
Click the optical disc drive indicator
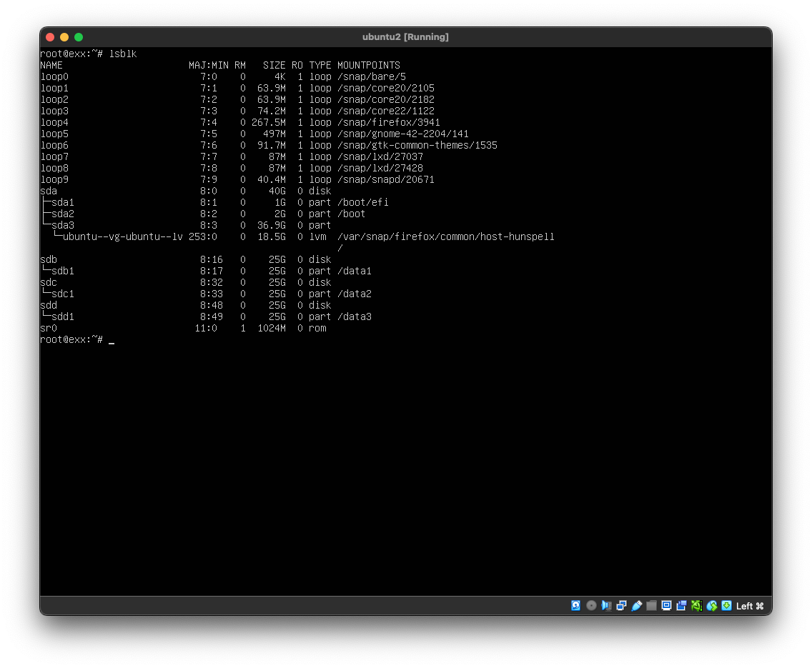pos(591,605)
